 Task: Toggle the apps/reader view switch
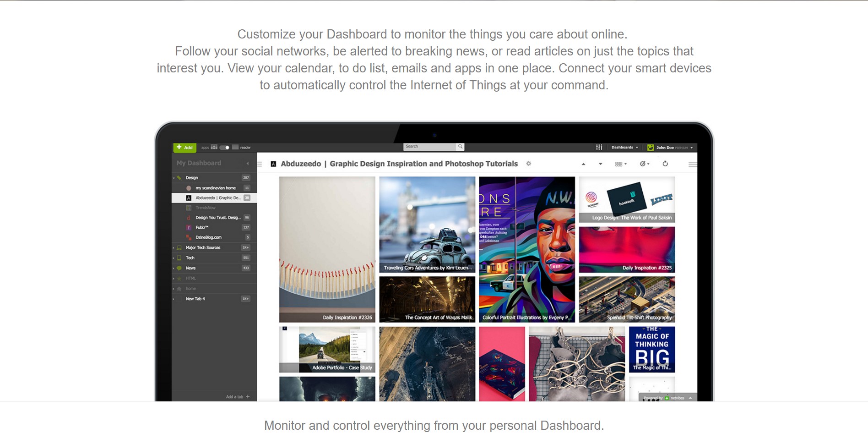[224, 148]
